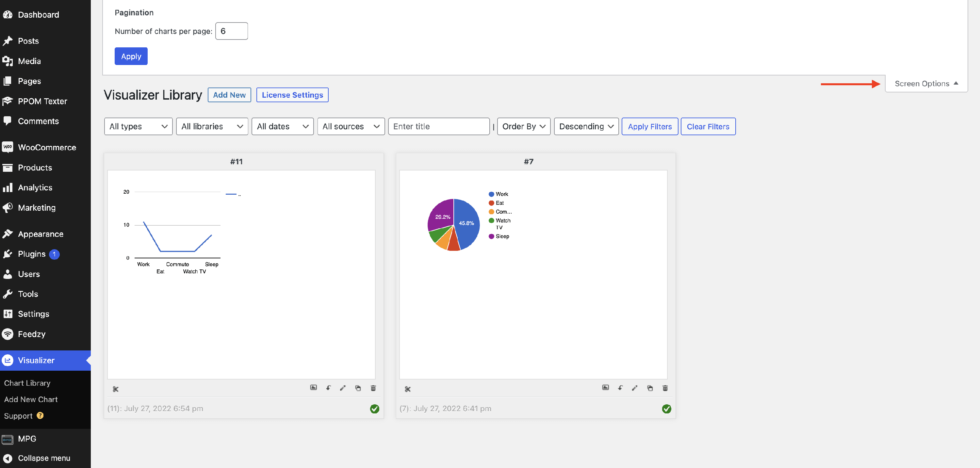Screen dimensions: 980x468
Task: Expand the All sources filter dropdown
Action: 351,126
